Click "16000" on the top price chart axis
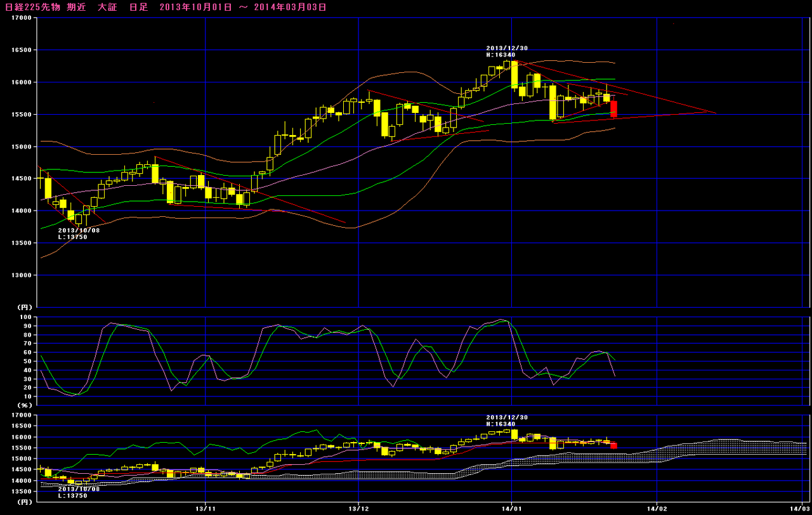Viewport: 812px width, 515px height. [22, 82]
